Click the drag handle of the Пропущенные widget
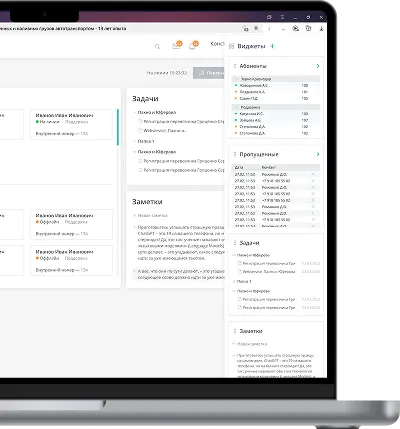 click(x=235, y=154)
